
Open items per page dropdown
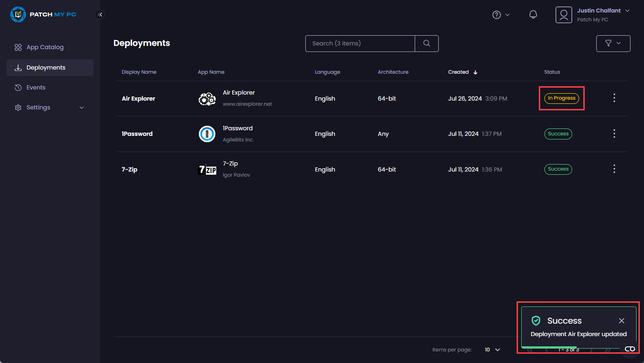[492, 350]
